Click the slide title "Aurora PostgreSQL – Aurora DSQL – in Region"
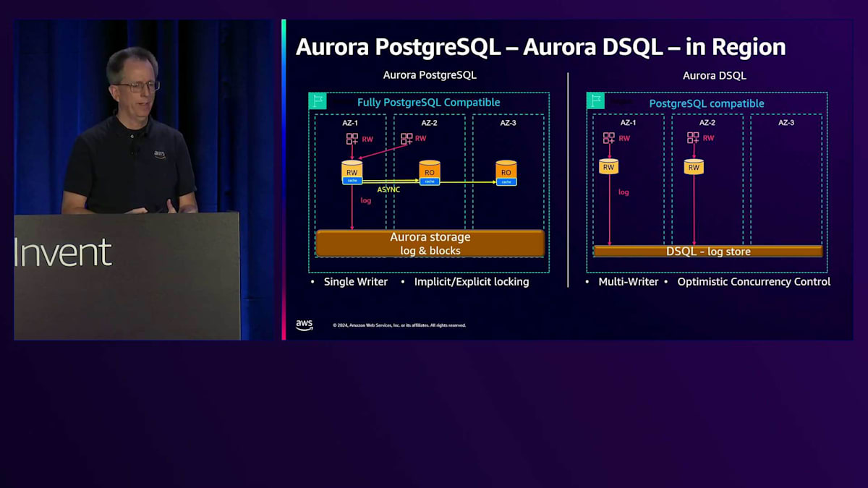This screenshot has height=488, width=868. (x=540, y=46)
